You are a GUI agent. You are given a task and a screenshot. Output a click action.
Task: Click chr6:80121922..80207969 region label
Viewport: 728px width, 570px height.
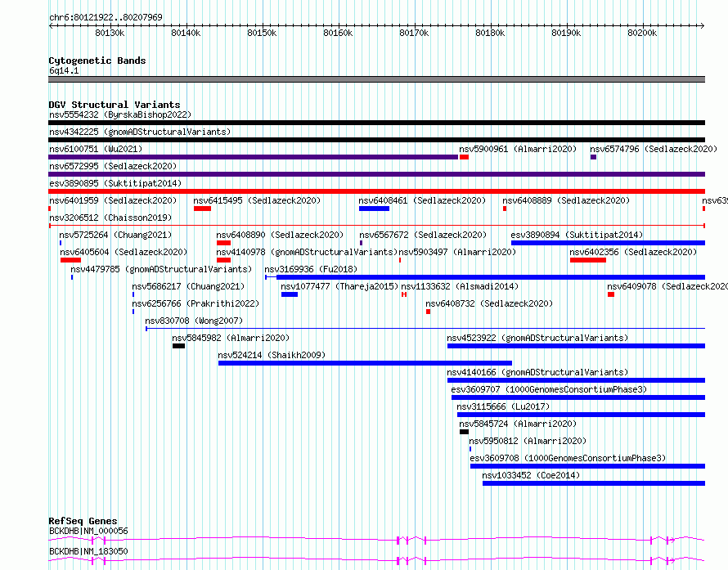[106, 17]
